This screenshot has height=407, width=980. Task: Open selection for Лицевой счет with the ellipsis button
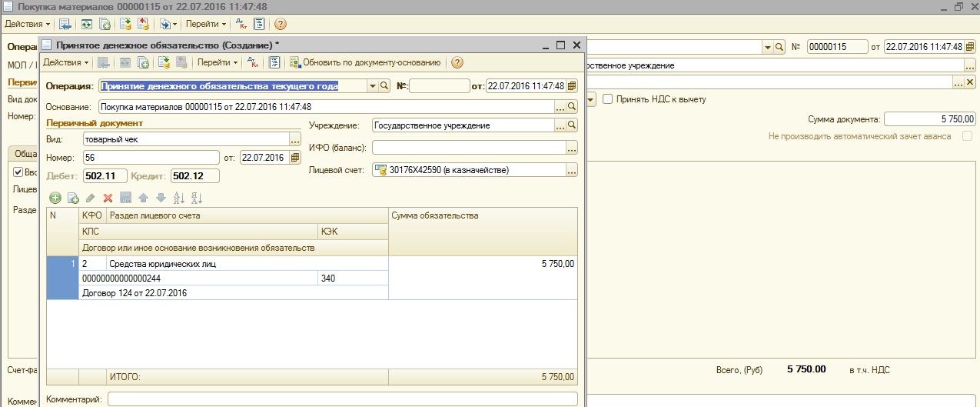coord(571,170)
